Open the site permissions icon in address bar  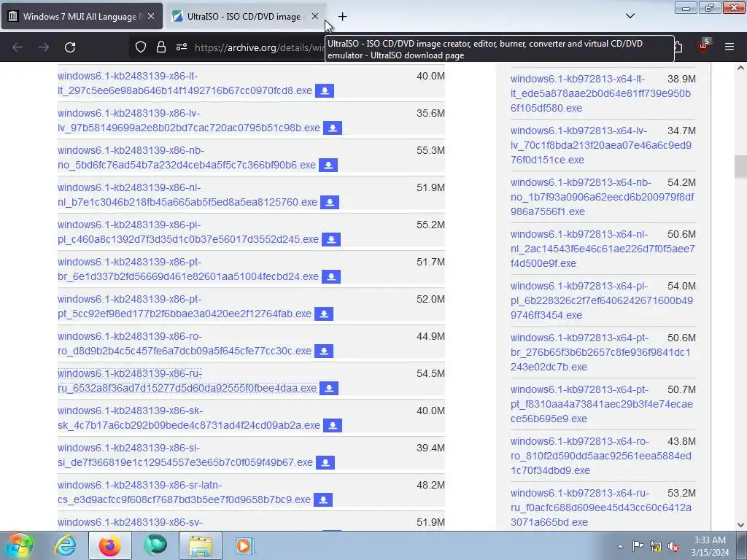coord(182,47)
